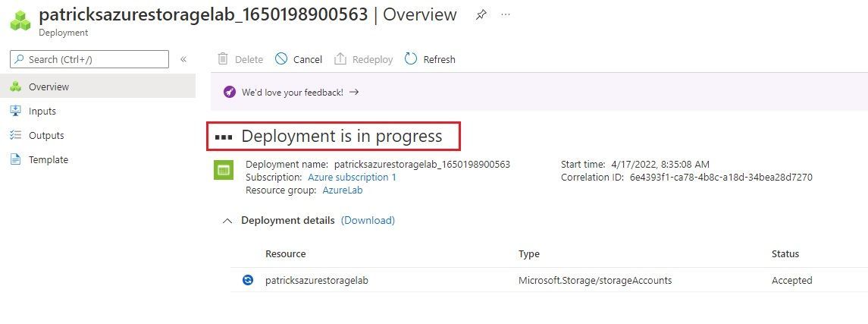Click the feedback rocket icon
This screenshot has height=324, width=868.
click(230, 92)
